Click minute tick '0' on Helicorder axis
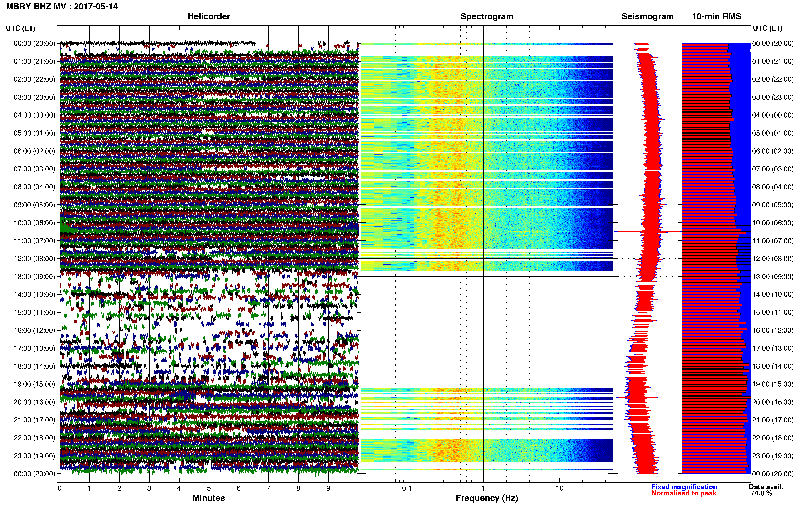The height and width of the screenshot is (508, 812). pyautogui.click(x=59, y=488)
